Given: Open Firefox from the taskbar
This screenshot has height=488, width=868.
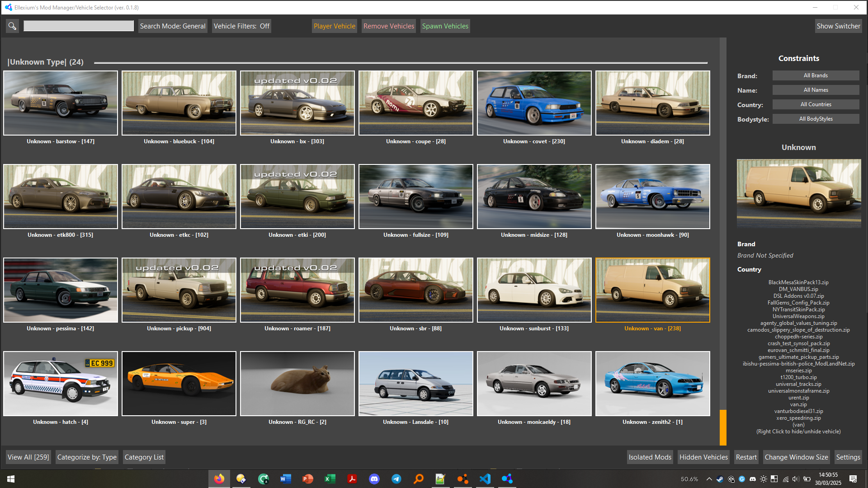Looking at the screenshot, I should tap(219, 479).
